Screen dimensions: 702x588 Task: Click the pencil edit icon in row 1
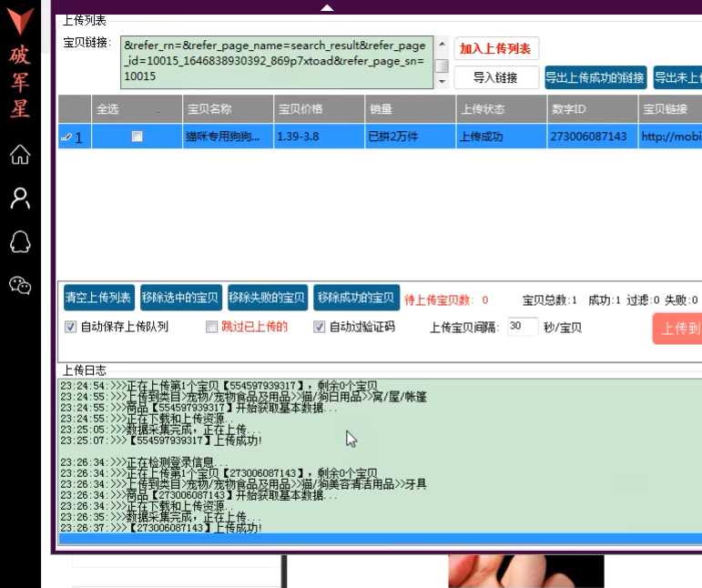click(66, 137)
